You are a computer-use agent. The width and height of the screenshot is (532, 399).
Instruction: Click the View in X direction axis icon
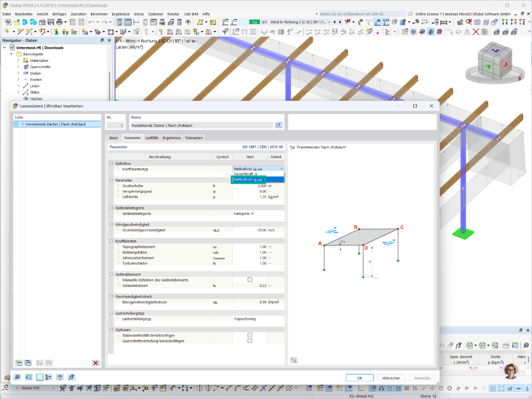505,22
